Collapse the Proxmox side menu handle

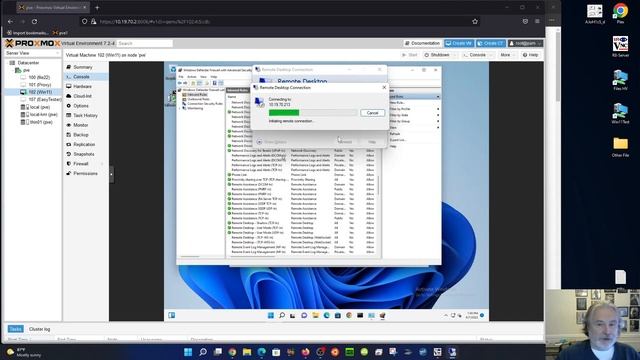click(x=111, y=174)
